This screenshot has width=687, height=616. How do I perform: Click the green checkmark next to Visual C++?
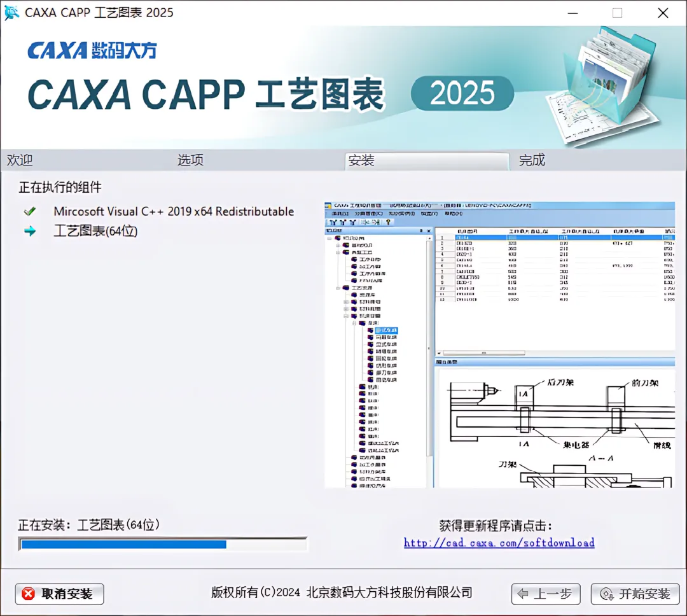point(30,211)
